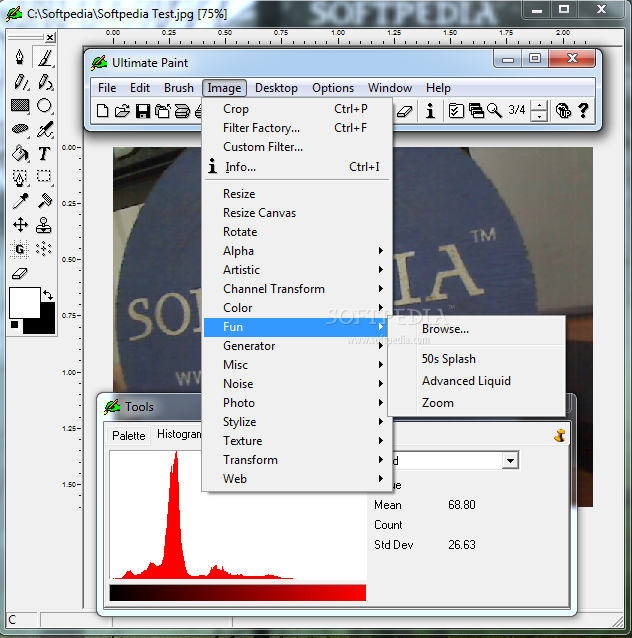Open the Desktop menu in menu bar
Image resolution: width=632 pixels, height=638 pixels.
(276, 88)
